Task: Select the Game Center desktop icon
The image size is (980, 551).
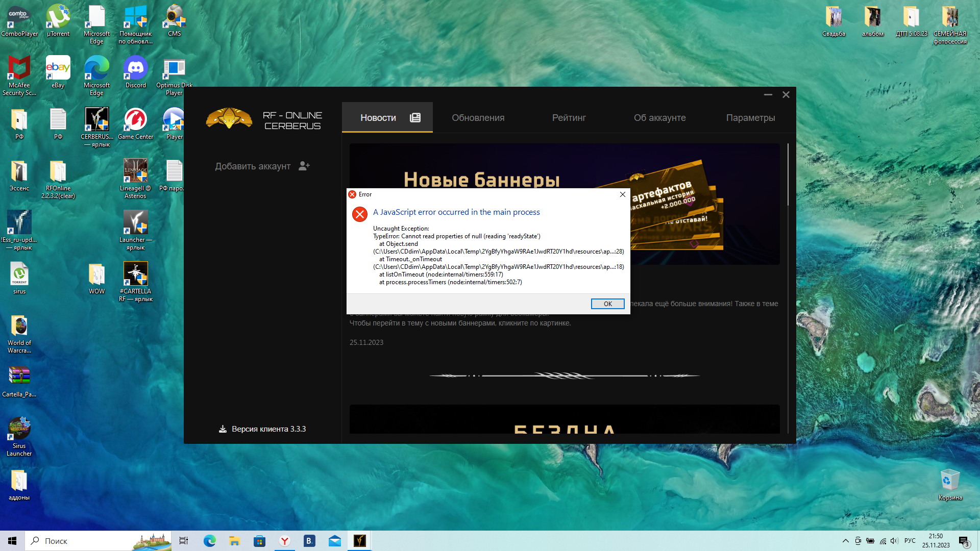Action: pos(136,124)
